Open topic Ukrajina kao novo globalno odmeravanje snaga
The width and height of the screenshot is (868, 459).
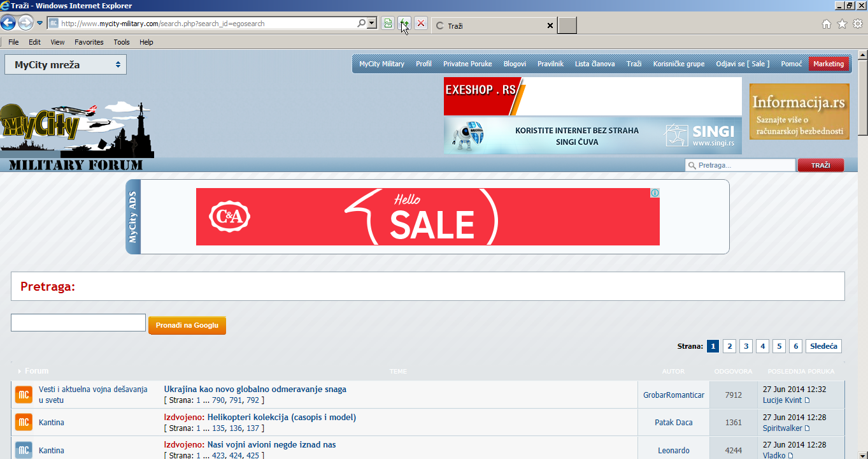point(255,389)
